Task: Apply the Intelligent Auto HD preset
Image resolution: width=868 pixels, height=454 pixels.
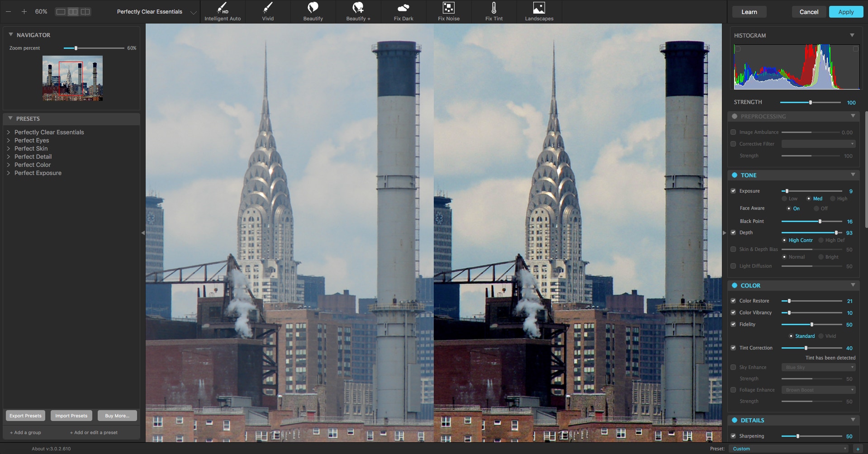Action: point(223,11)
